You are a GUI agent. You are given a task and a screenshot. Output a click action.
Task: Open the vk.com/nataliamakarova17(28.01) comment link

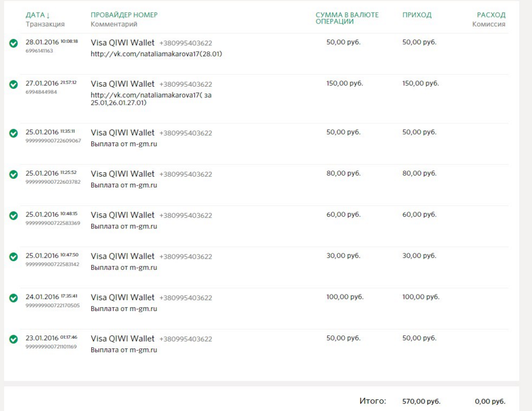[156, 54]
